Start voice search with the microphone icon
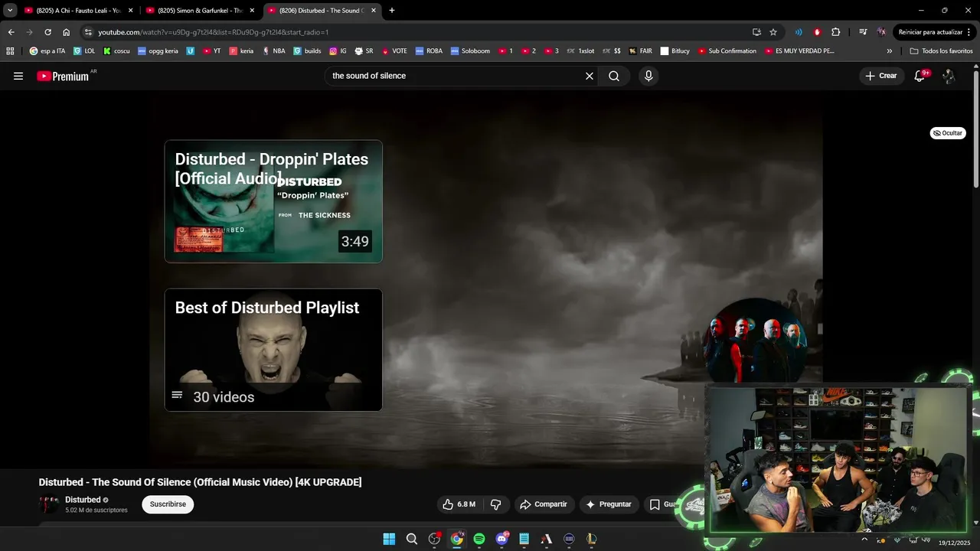Screen dimensions: 980x551 (x=648, y=76)
